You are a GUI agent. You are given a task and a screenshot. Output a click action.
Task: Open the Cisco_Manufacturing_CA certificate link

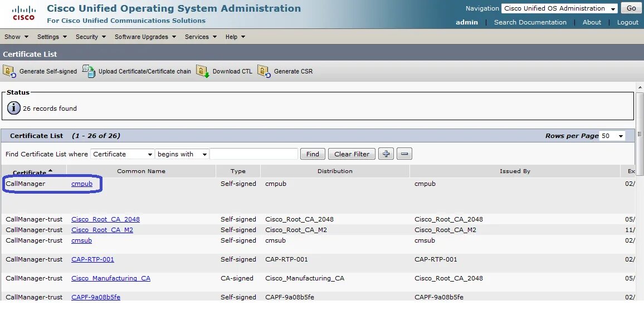[111, 278]
